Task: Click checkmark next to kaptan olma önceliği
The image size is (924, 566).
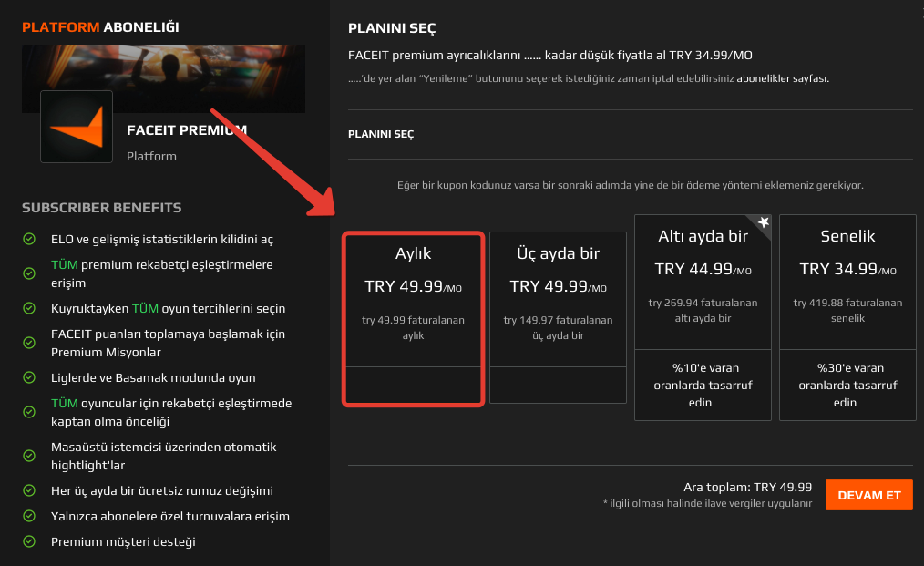Action: (29, 412)
